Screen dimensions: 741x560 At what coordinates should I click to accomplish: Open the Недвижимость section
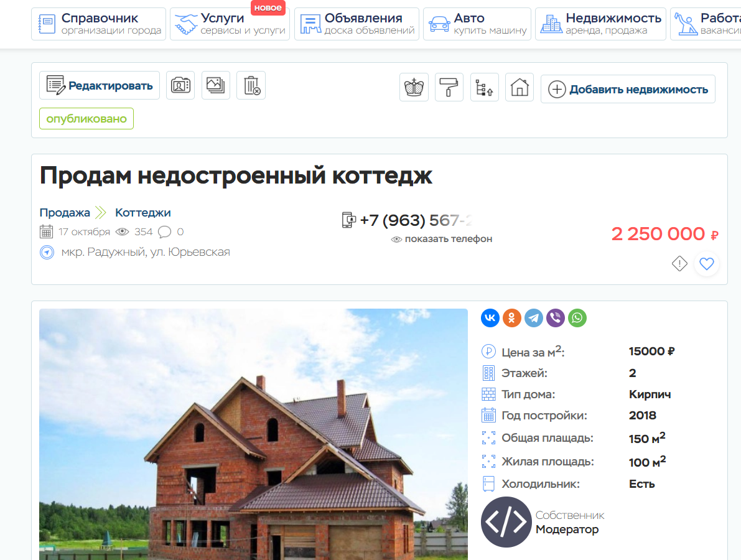pos(600,24)
